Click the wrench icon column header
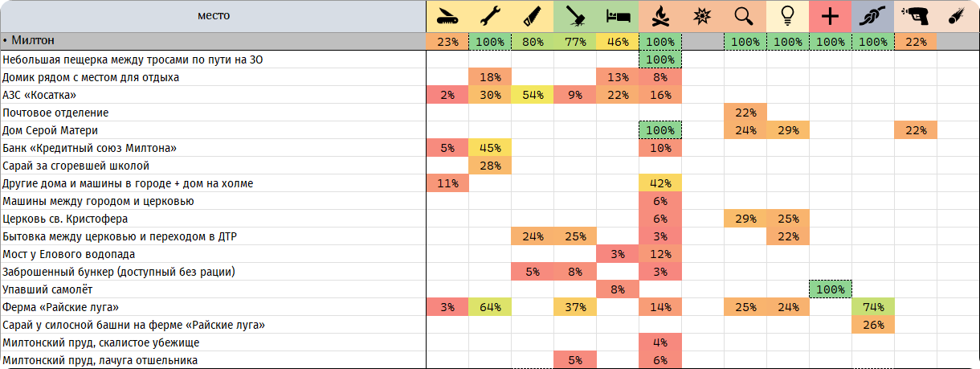 pyautogui.click(x=490, y=16)
